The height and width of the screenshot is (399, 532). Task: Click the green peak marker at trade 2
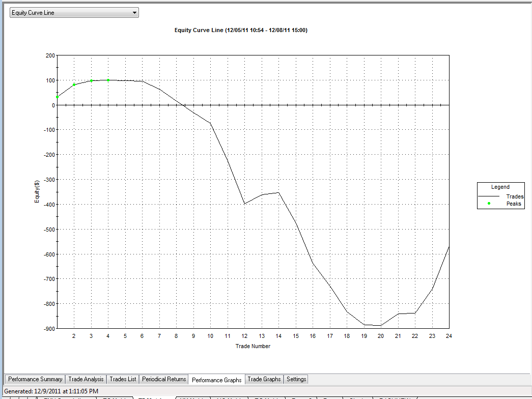(74, 84)
